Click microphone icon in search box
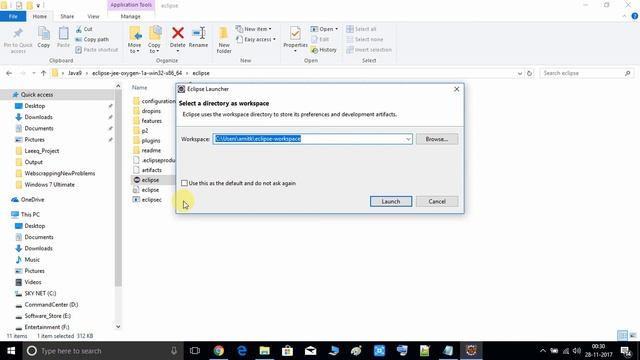640x360 pixels. click(x=174, y=351)
